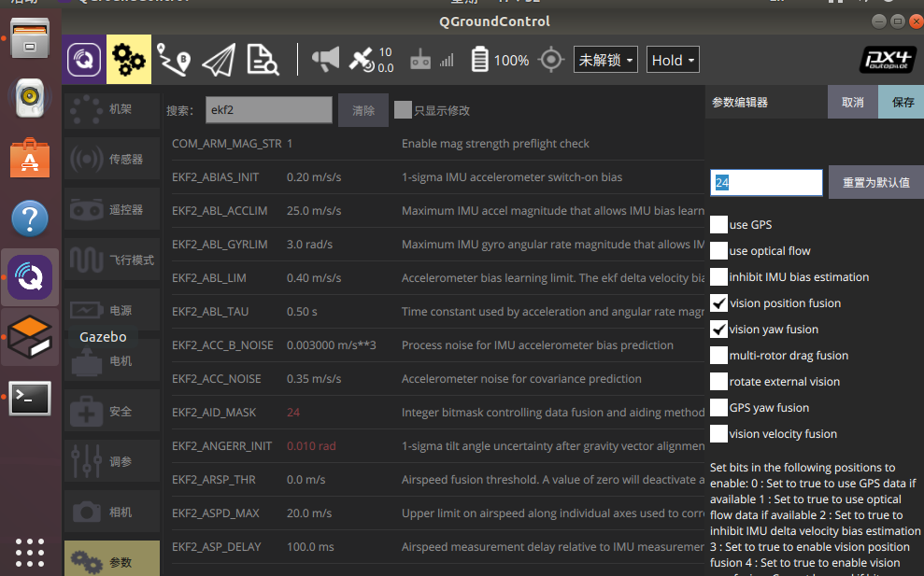The width and height of the screenshot is (924, 576).
Task: Open Files manager in Ubuntu dock
Action: 30,38
